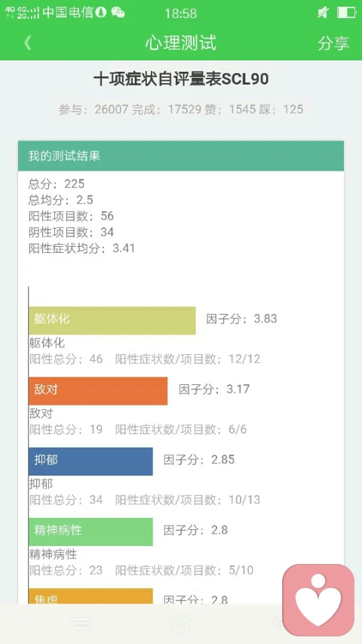The height and width of the screenshot is (644, 362).
Task: Tap the 4G signal strength icon
Action: click(x=23, y=13)
